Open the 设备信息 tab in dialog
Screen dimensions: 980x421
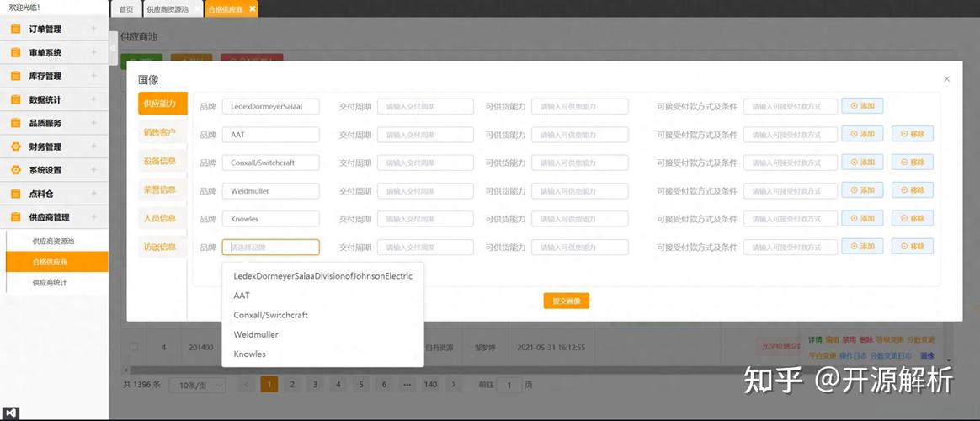click(162, 161)
